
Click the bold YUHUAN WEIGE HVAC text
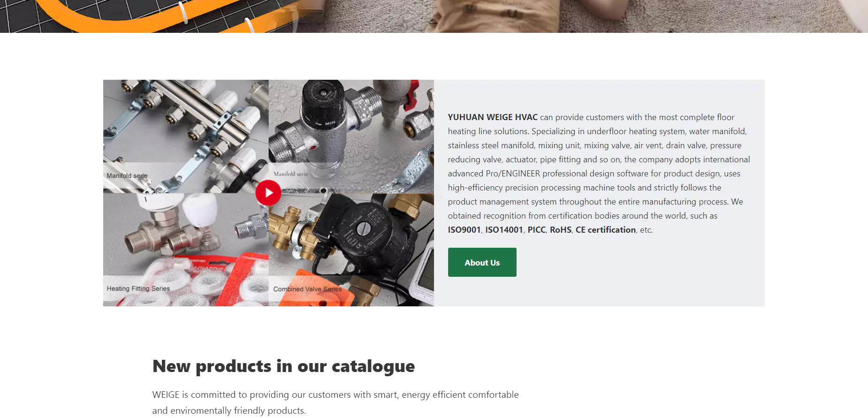(493, 117)
